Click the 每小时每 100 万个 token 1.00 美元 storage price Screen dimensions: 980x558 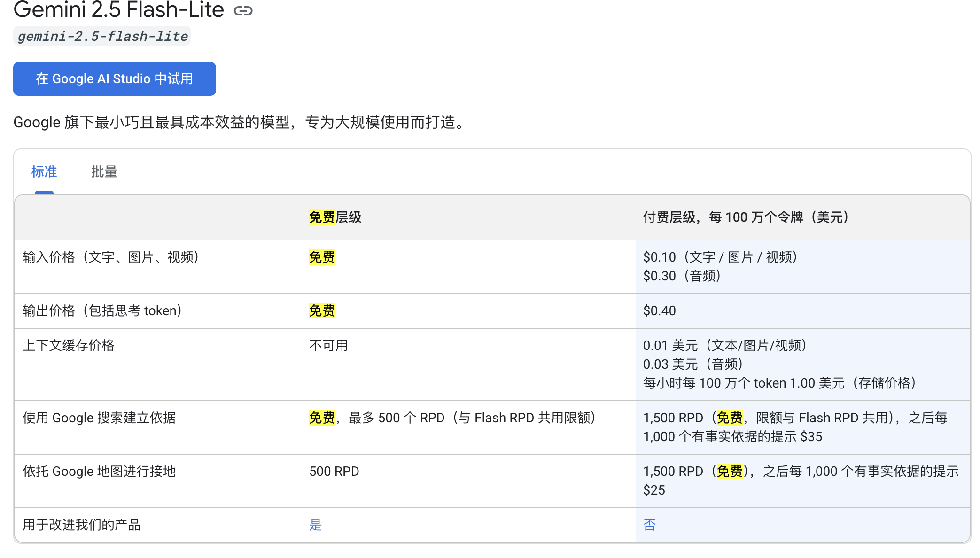click(780, 383)
